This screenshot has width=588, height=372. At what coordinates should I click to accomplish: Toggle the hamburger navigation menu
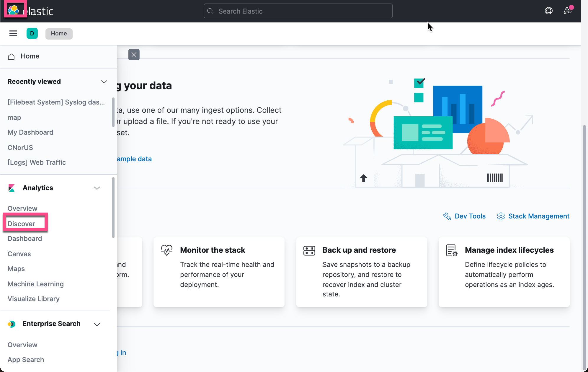(13, 33)
